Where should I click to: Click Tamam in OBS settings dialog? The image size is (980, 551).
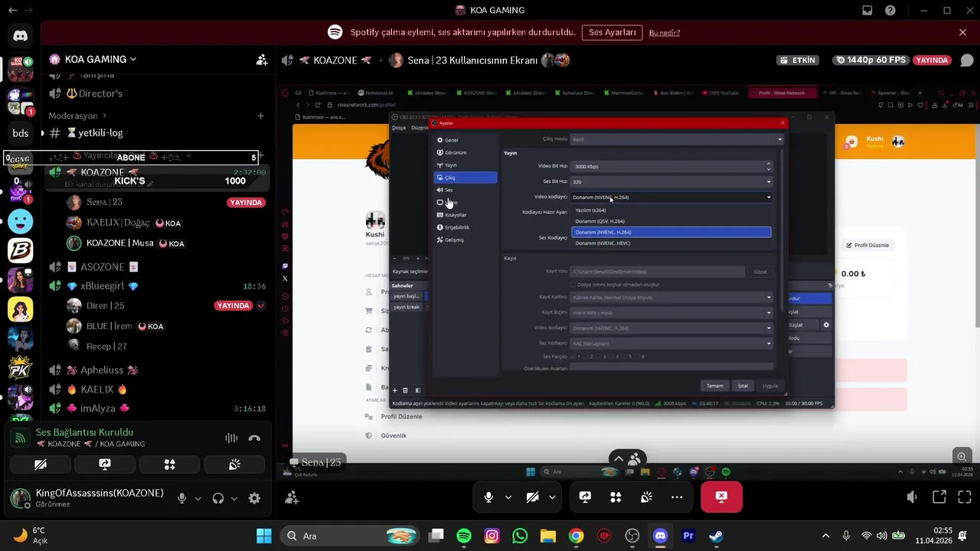point(714,386)
